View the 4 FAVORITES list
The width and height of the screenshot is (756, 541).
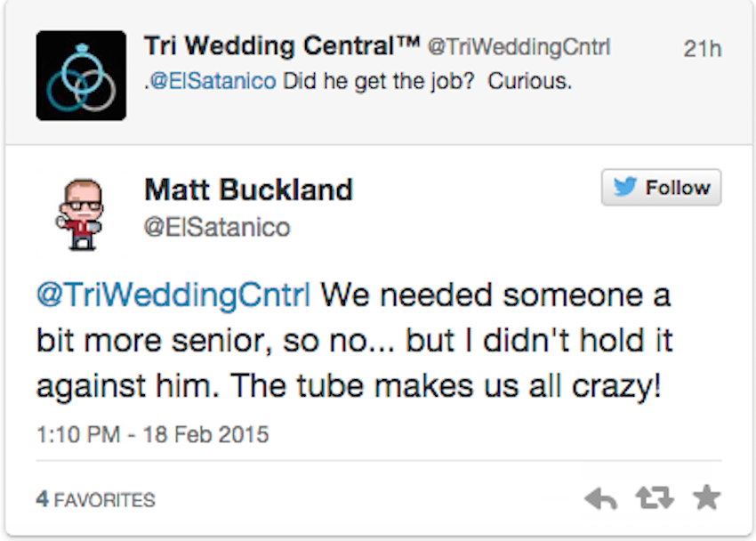point(95,499)
